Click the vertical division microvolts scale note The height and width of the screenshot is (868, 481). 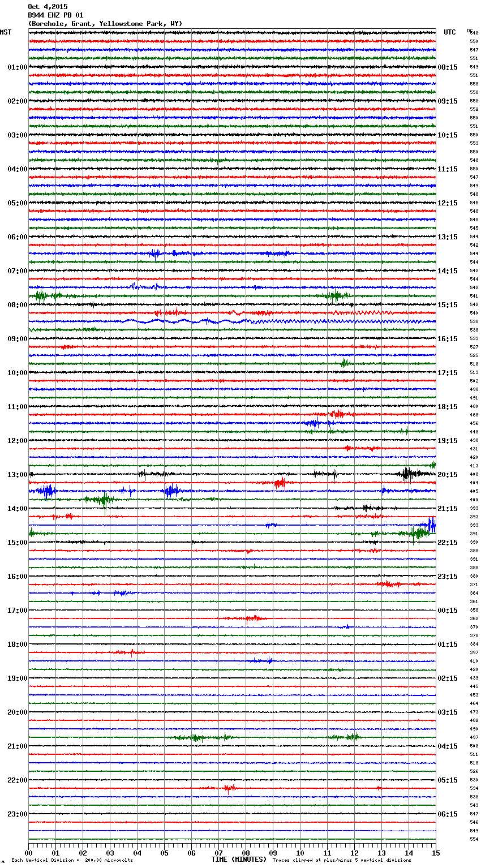(72, 860)
